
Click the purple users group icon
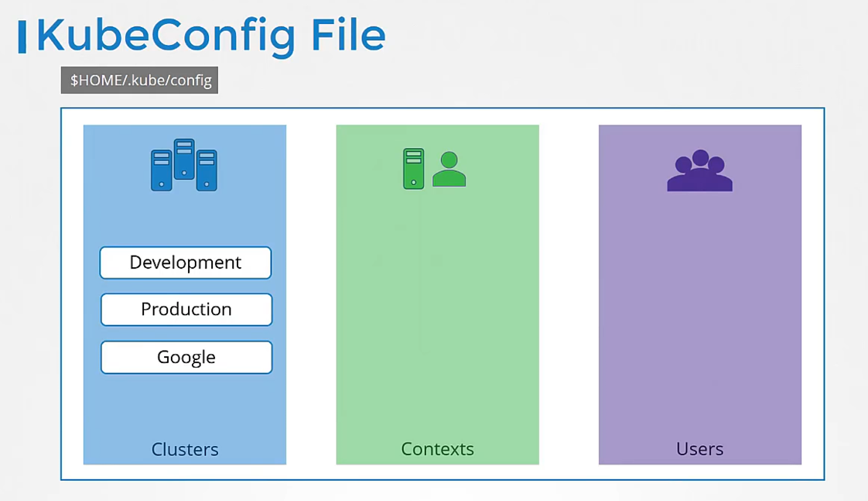[x=699, y=170]
